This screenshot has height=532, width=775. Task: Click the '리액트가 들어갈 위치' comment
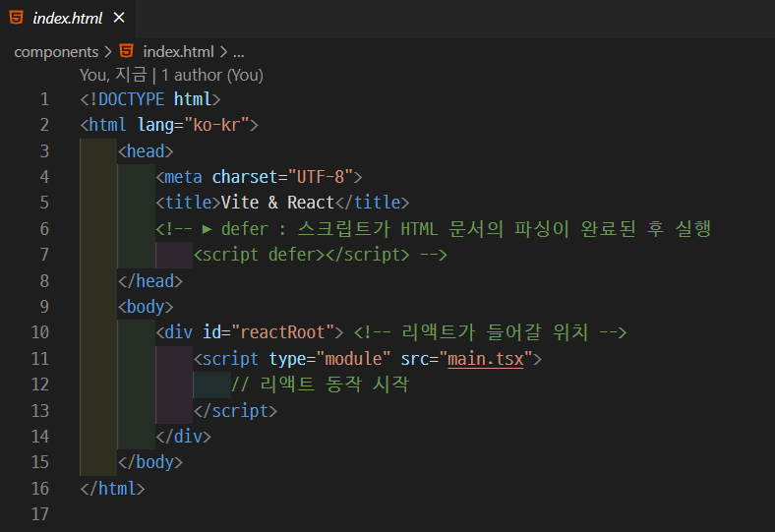pyautogui.click(x=491, y=332)
